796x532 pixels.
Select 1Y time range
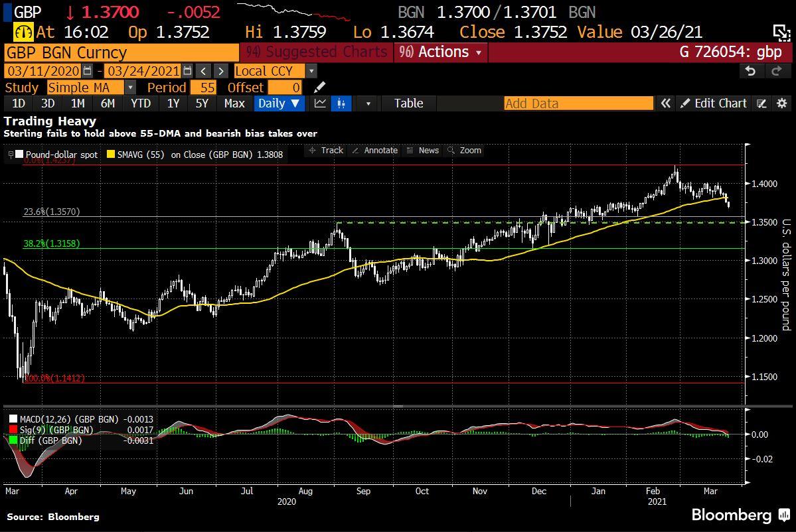pos(173,103)
